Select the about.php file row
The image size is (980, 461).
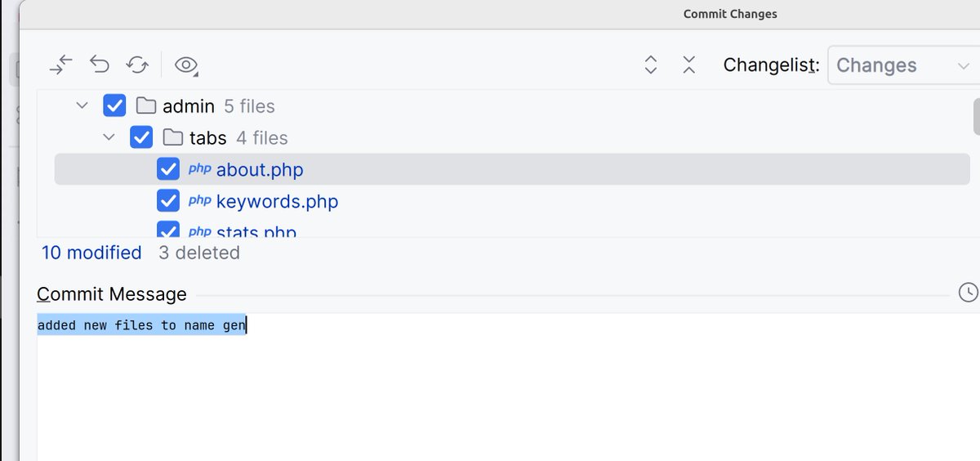point(512,169)
